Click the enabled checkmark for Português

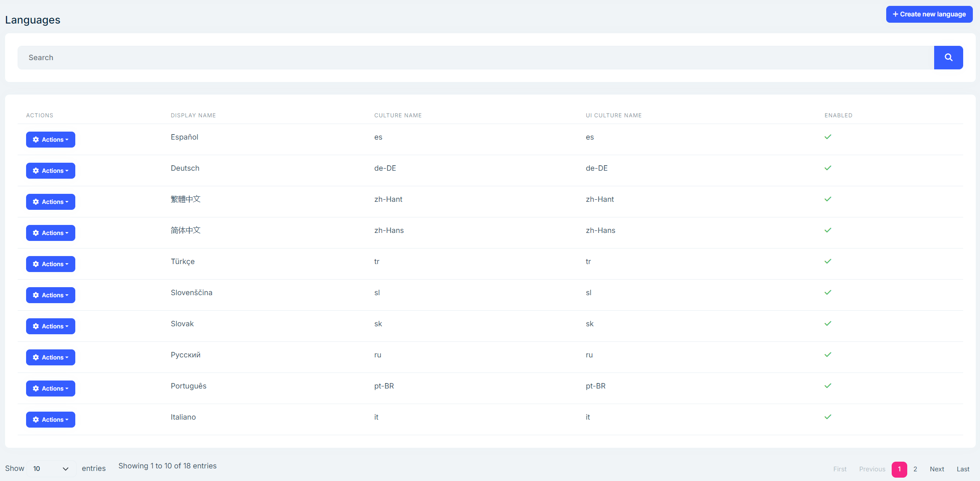coord(828,386)
